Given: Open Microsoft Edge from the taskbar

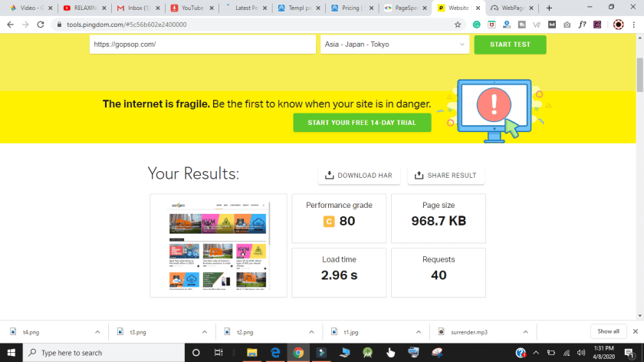Looking at the screenshot, I should pyautogui.click(x=275, y=353).
